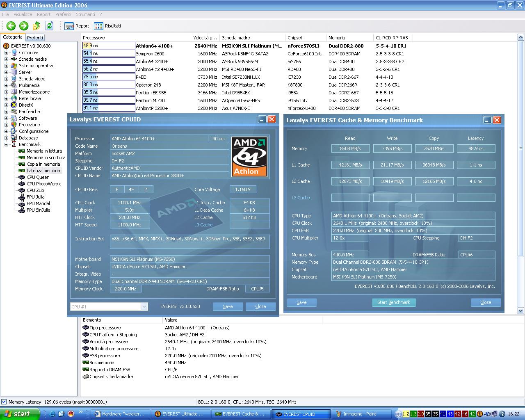
Task: Expand the Sistema operativo tree node
Action: [x=6, y=66]
